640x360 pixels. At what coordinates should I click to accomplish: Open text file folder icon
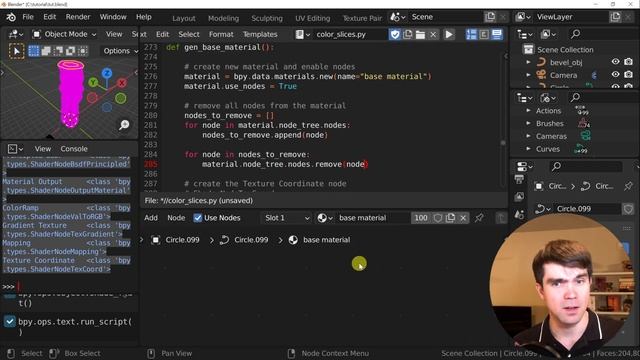coord(420,34)
